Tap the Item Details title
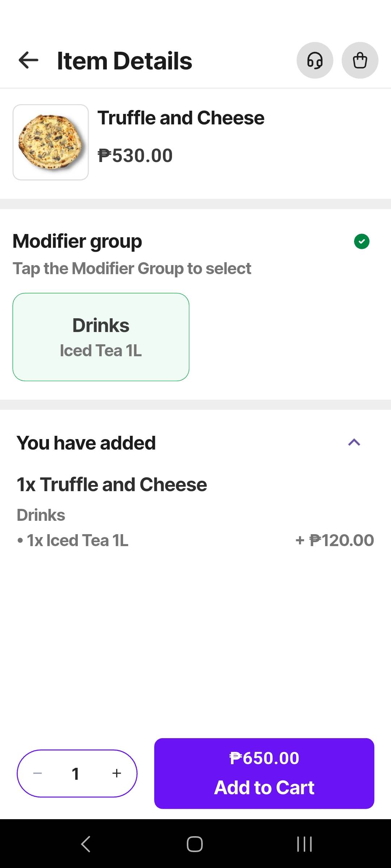The image size is (391, 868). pyautogui.click(x=125, y=61)
